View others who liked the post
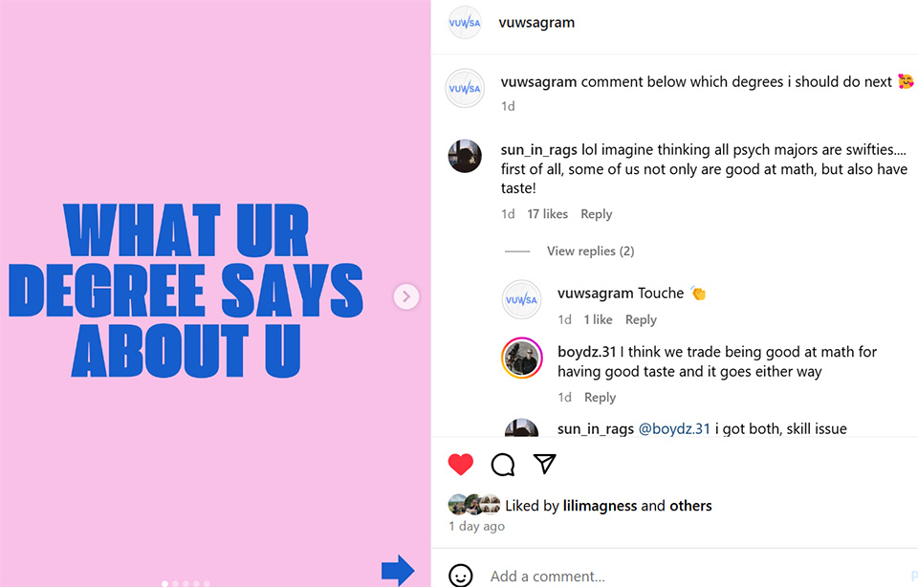This screenshot has width=918, height=588. [690, 506]
